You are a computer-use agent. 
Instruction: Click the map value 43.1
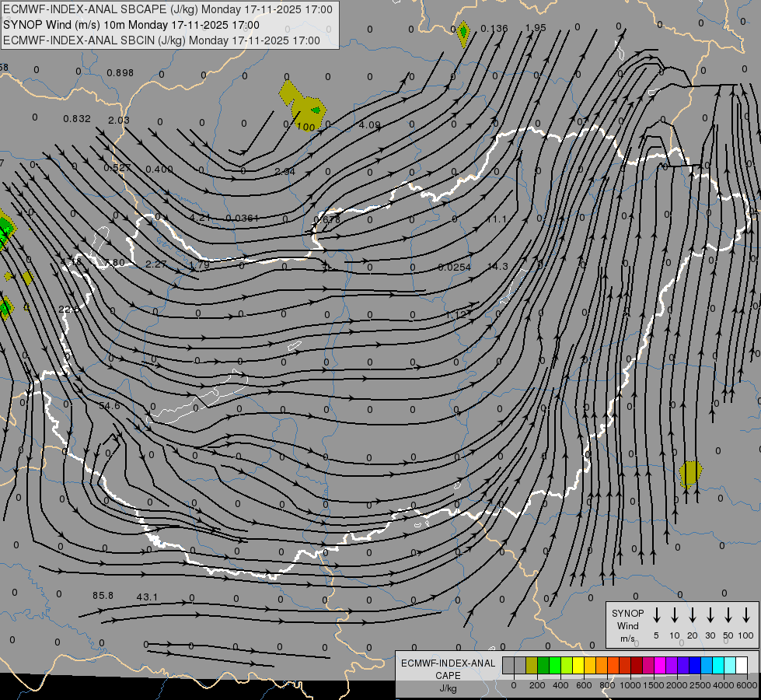[x=147, y=597]
